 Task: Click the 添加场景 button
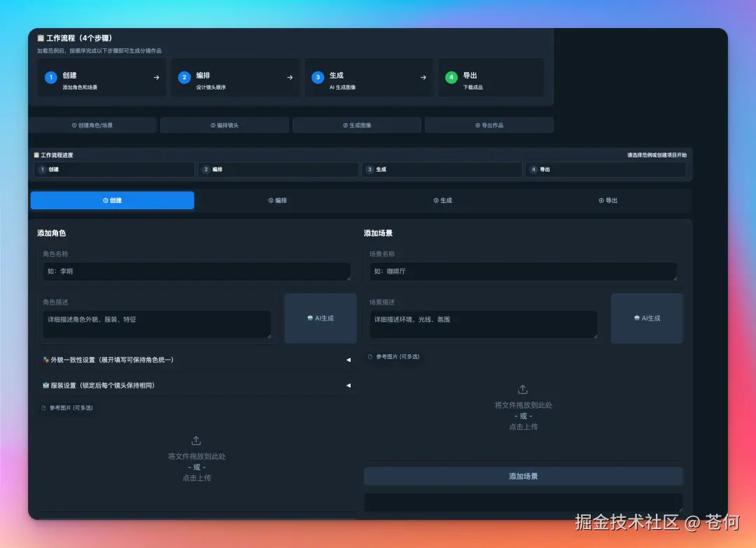(x=524, y=476)
